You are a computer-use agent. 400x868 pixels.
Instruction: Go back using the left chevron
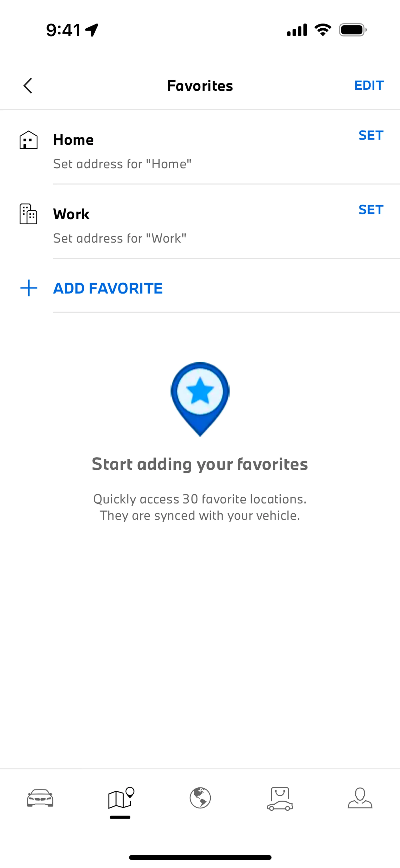28,86
